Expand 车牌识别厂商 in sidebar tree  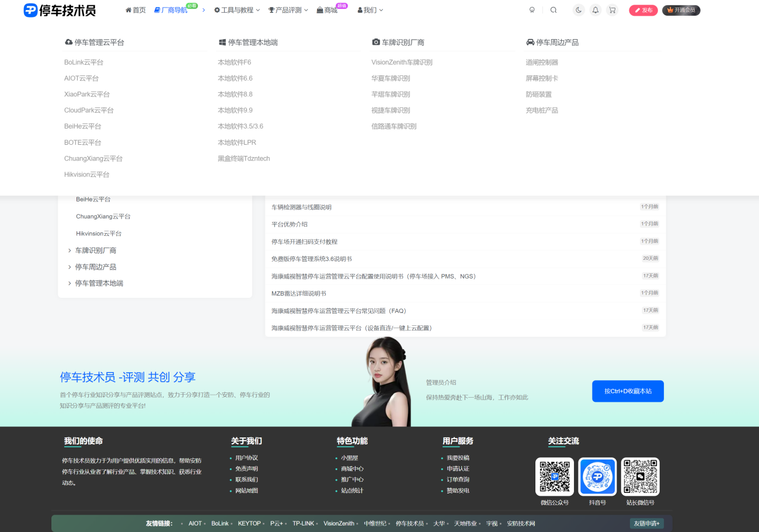tap(95, 251)
